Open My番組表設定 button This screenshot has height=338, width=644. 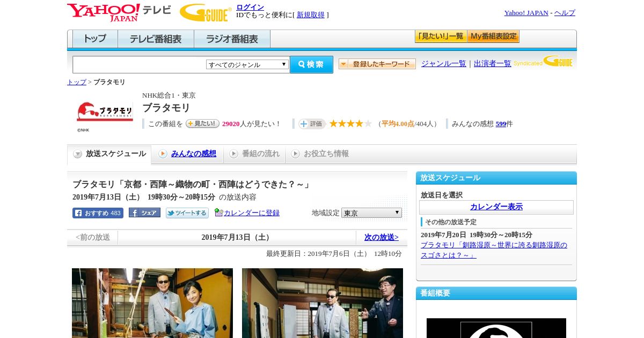[x=493, y=36]
